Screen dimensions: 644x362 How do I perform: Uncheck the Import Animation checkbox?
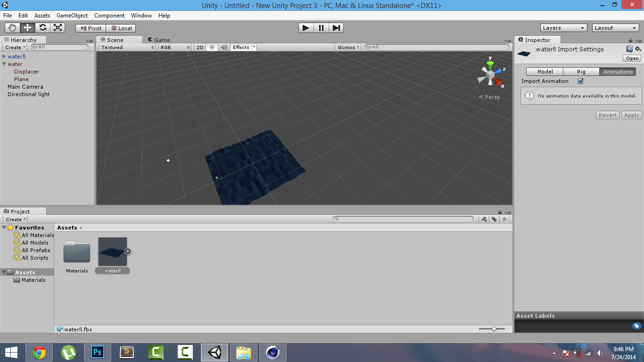pyautogui.click(x=580, y=81)
